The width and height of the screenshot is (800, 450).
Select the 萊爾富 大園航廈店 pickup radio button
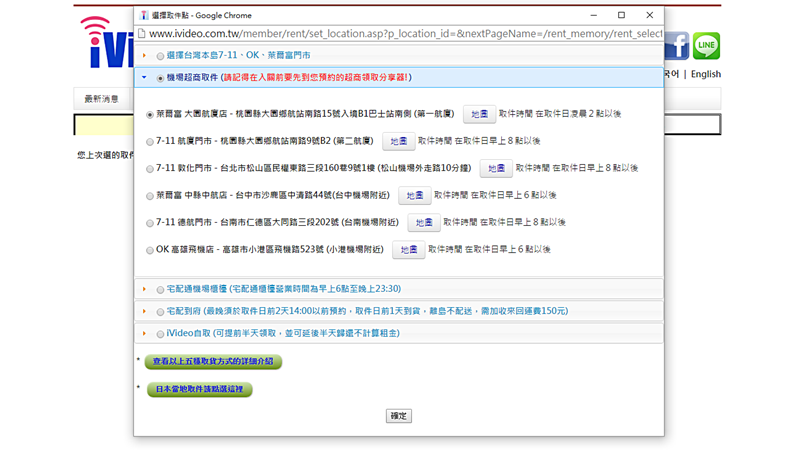[149, 115]
